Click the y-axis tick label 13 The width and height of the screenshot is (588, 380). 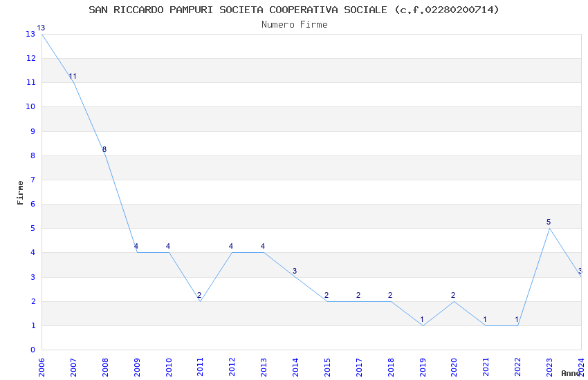pyautogui.click(x=30, y=34)
